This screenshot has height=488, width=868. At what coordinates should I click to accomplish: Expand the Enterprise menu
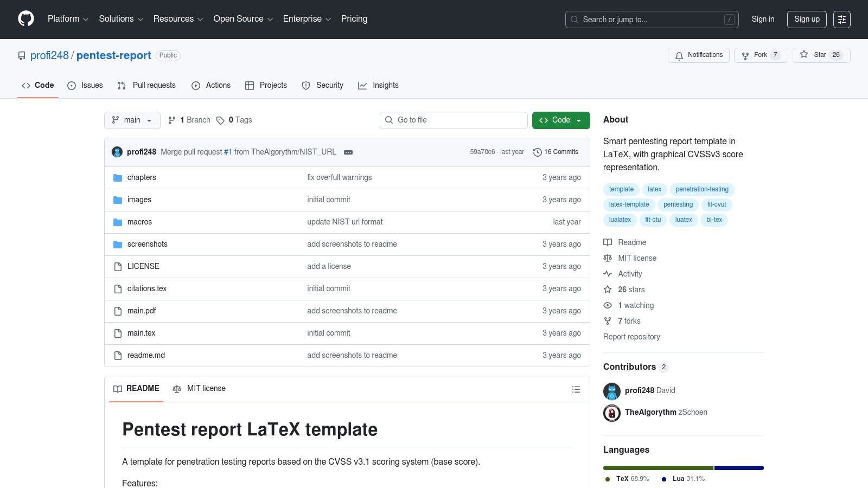307,19
